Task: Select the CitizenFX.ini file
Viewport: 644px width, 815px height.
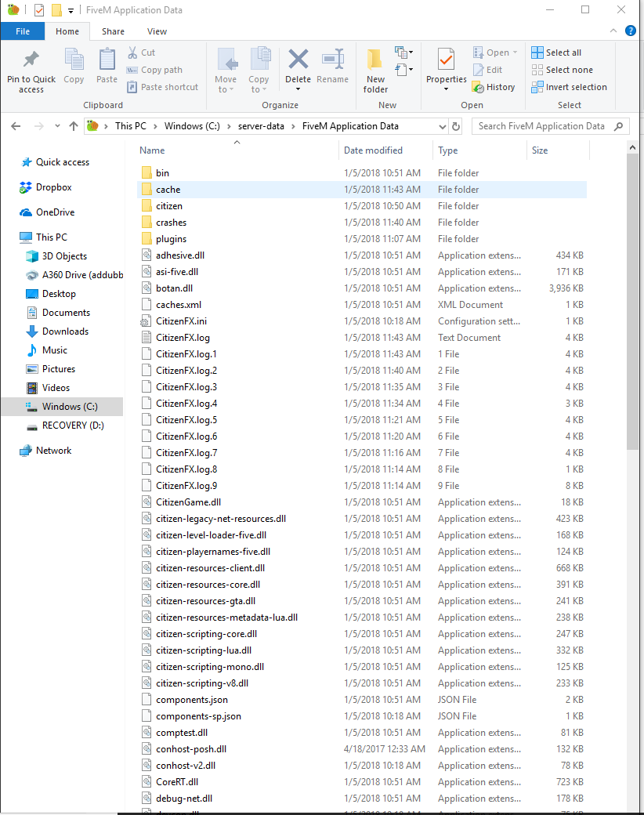Action: coord(362,321)
